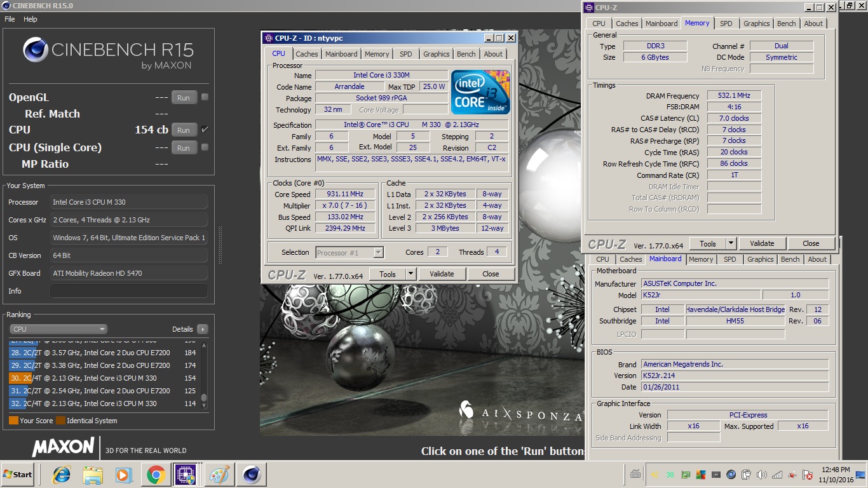Click the green 38 temperature tray icon

point(670,475)
